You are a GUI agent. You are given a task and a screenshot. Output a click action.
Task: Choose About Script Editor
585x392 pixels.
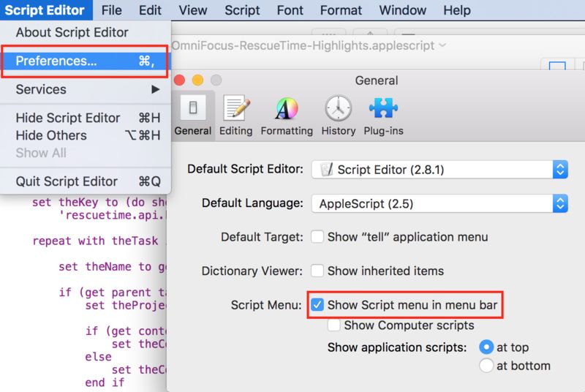[x=86, y=32]
